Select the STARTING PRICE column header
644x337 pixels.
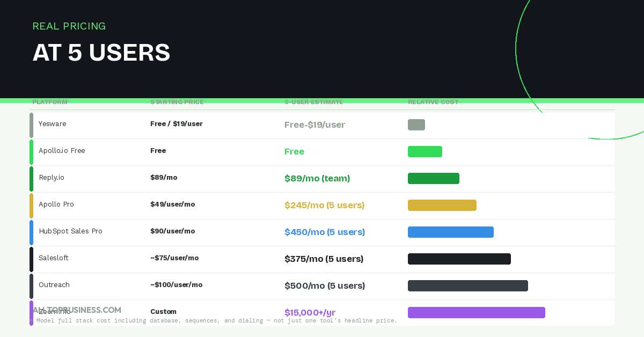pyautogui.click(x=177, y=102)
